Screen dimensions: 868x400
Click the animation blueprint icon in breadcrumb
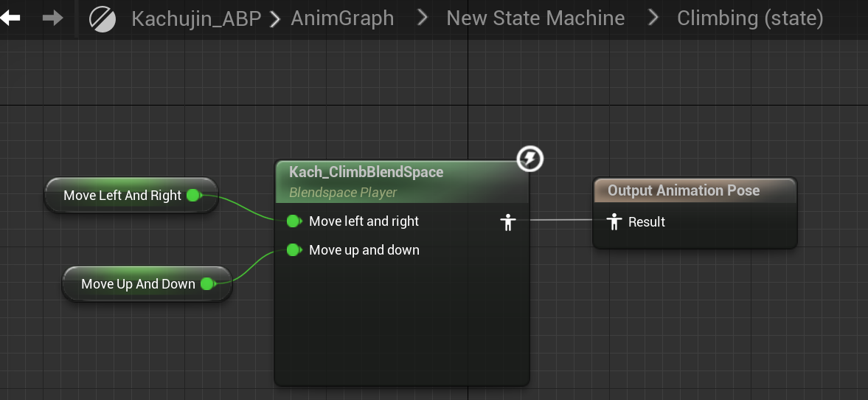tap(103, 18)
